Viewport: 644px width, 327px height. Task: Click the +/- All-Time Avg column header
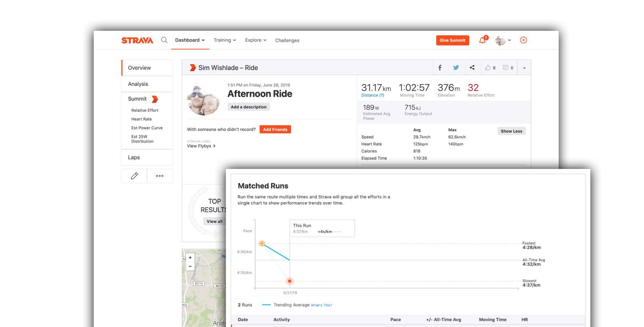[444, 320]
